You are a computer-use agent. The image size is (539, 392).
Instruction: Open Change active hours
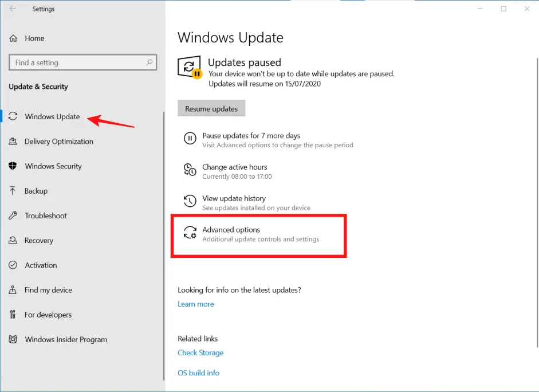click(227, 171)
